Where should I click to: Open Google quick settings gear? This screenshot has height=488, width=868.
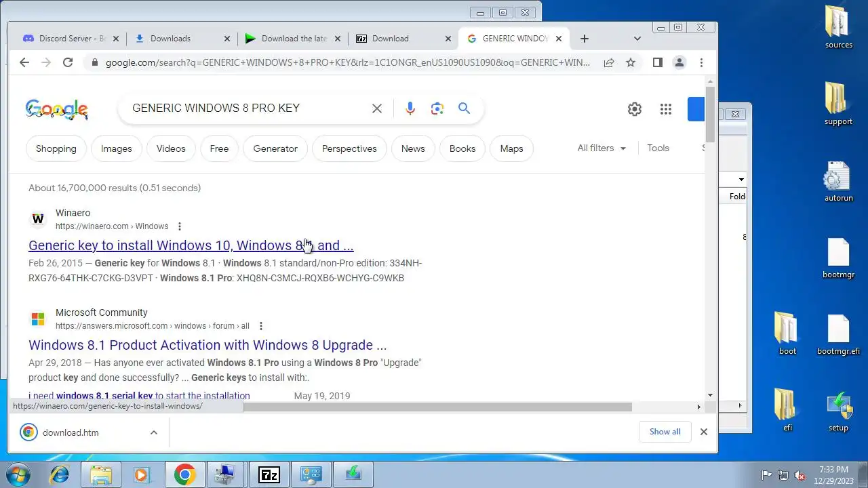(635, 109)
